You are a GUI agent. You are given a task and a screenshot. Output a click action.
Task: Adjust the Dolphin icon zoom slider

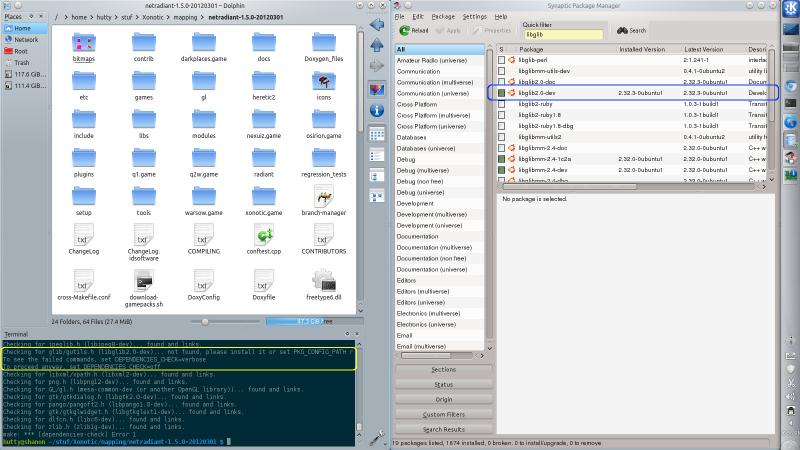205,322
